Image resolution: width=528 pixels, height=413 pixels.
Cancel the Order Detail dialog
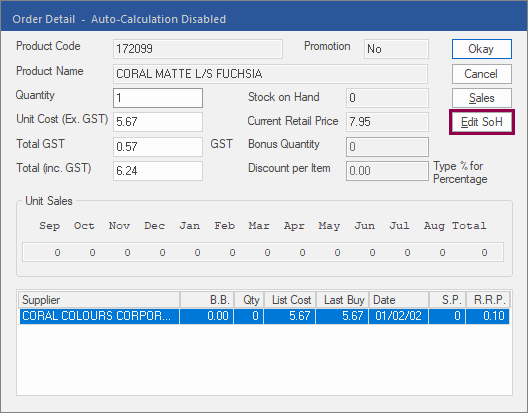pos(482,74)
